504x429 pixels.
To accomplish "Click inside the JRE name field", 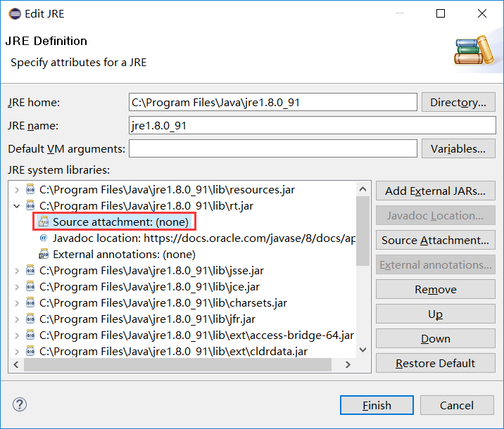I will tap(312, 126).
